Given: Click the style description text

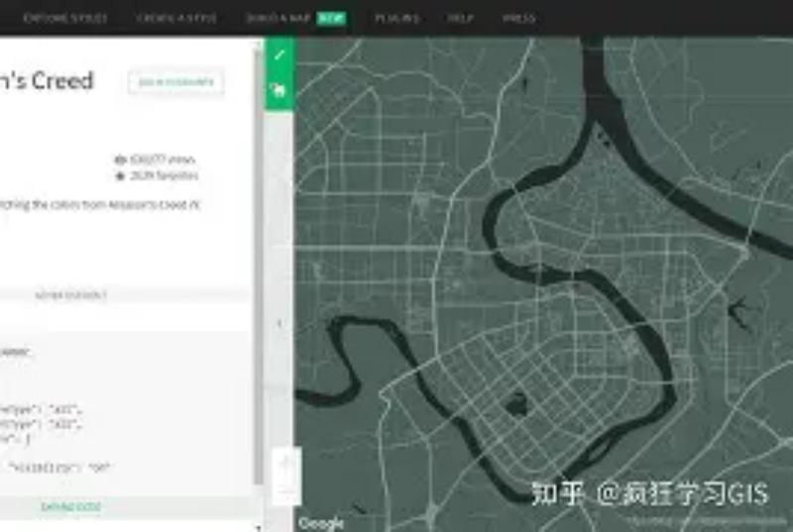Looking at the screenshot, I should click(100, 205).
